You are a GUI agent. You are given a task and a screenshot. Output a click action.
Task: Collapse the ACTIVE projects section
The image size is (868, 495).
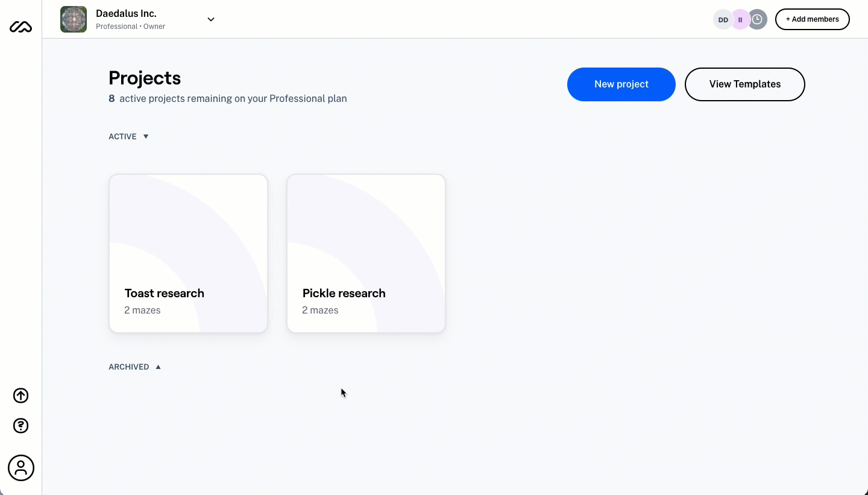128,136
